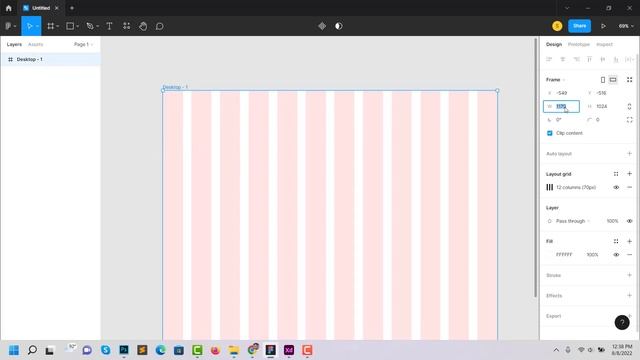This screenshot has height=360, width=640.
Task: Click the frame width input field
Action: pyautogui.click(x=561, y=107)
